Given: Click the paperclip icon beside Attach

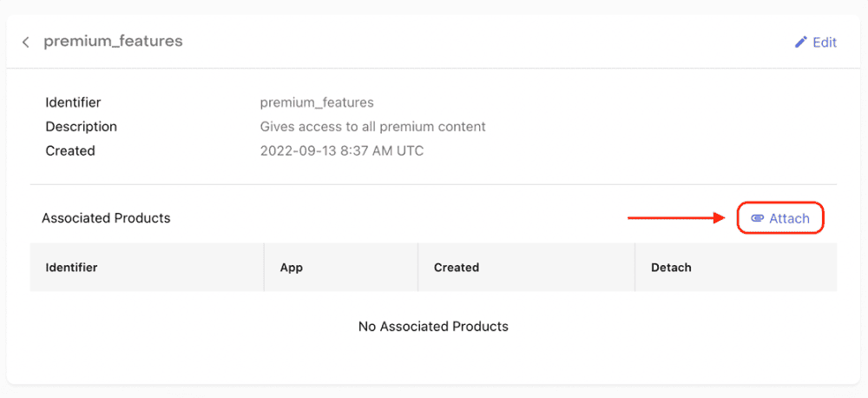Looking at the screenshot, I should click(757, 219).
